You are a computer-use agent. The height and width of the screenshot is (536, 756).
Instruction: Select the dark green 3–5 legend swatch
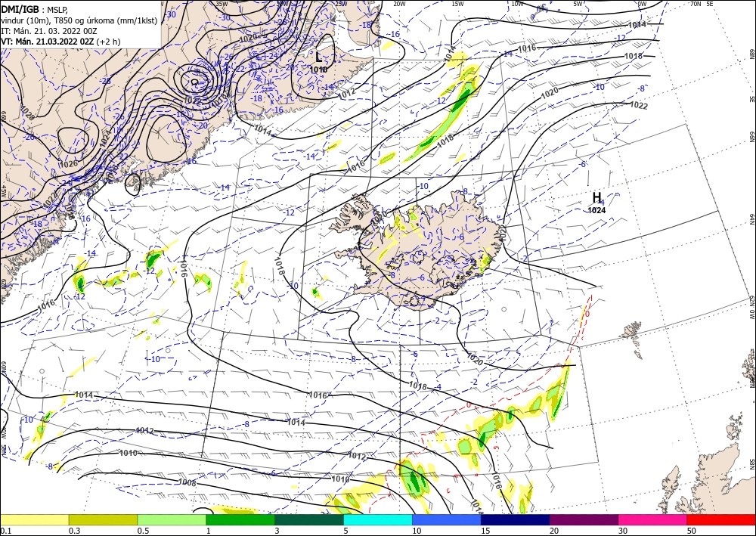click(x=309, y=519)
